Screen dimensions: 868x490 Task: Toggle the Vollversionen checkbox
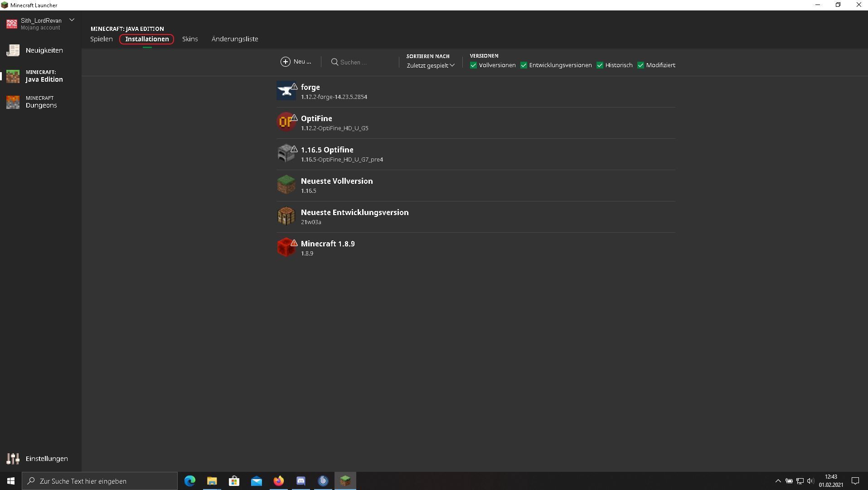pos(473,65)
